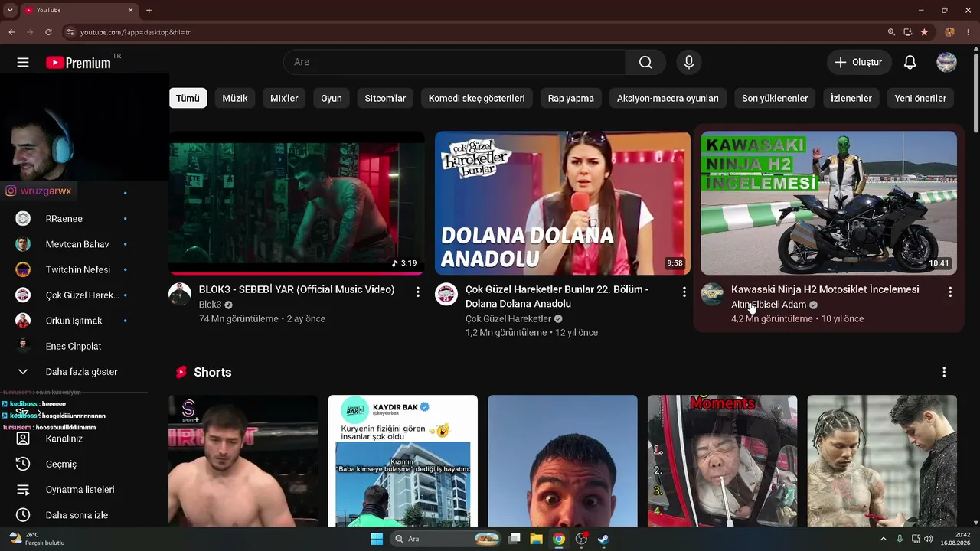Select the Müzik filter chip
This screenshot has width=980, height=551.
(235, 98)
